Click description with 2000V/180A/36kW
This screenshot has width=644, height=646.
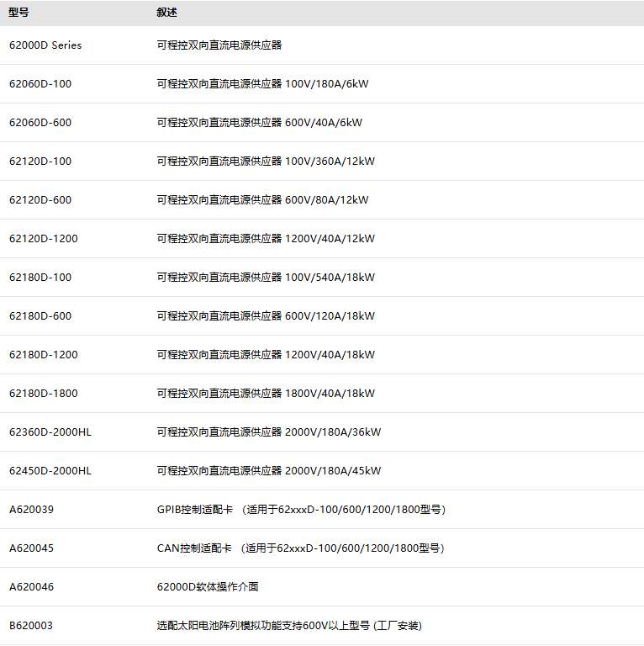[x=269, y=432]
